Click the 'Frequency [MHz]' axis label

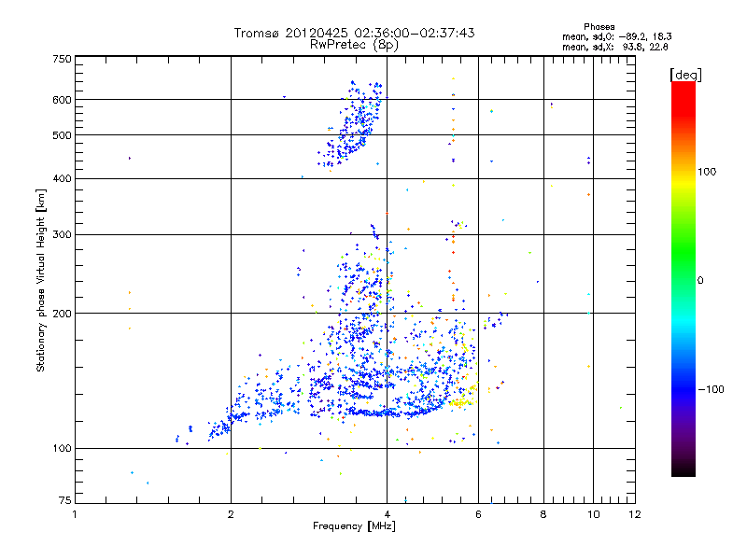click(354, 526)
